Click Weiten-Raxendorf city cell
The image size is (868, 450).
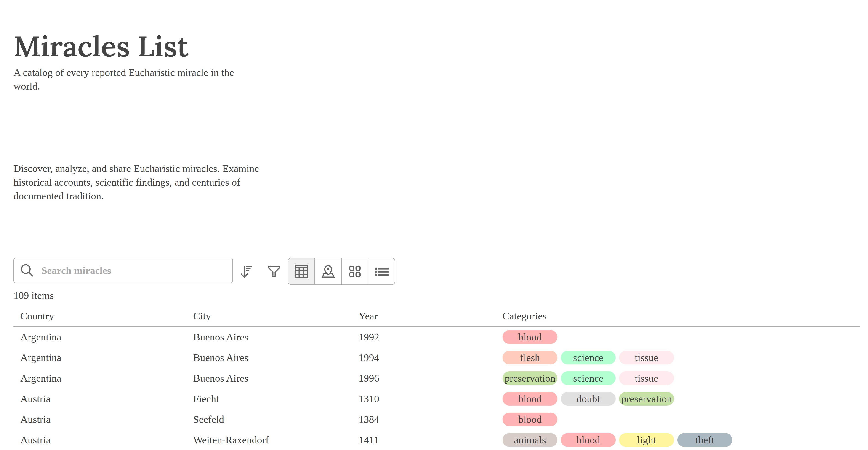click(x=231, y=440)
